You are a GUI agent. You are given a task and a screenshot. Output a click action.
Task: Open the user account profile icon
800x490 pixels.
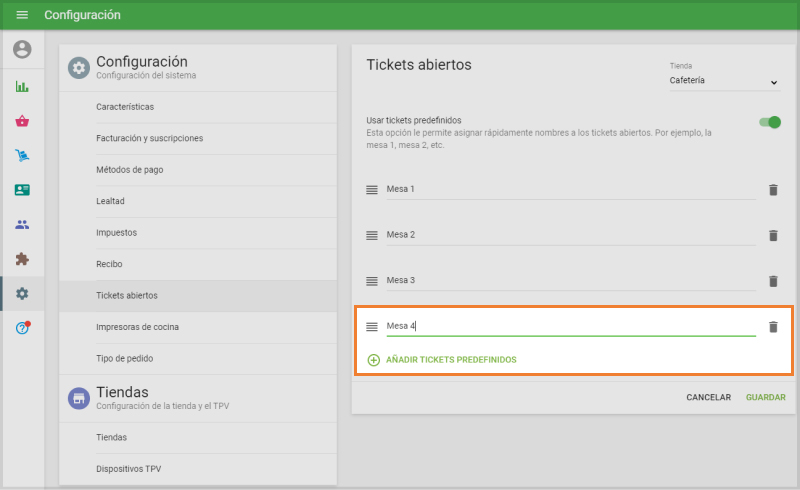coord(22,49)
